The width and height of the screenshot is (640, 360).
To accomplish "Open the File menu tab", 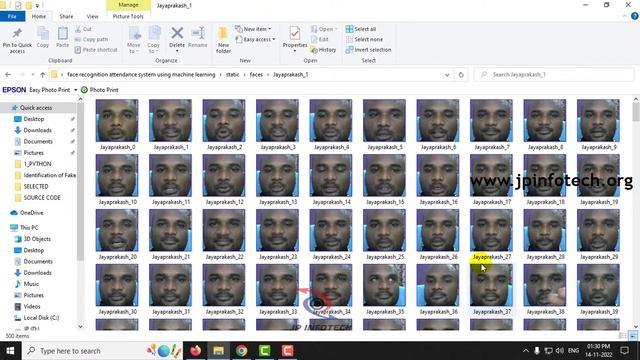I will (x=12, y=16).
